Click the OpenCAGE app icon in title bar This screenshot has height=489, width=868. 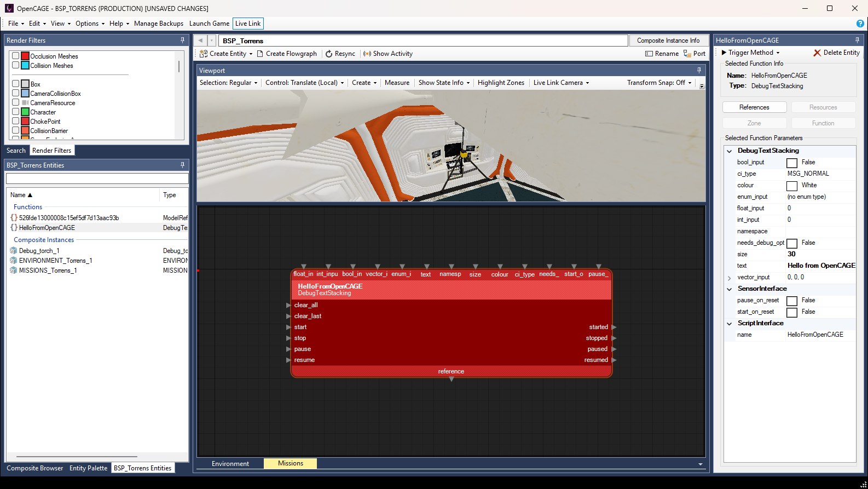click(x=9, y=8)
